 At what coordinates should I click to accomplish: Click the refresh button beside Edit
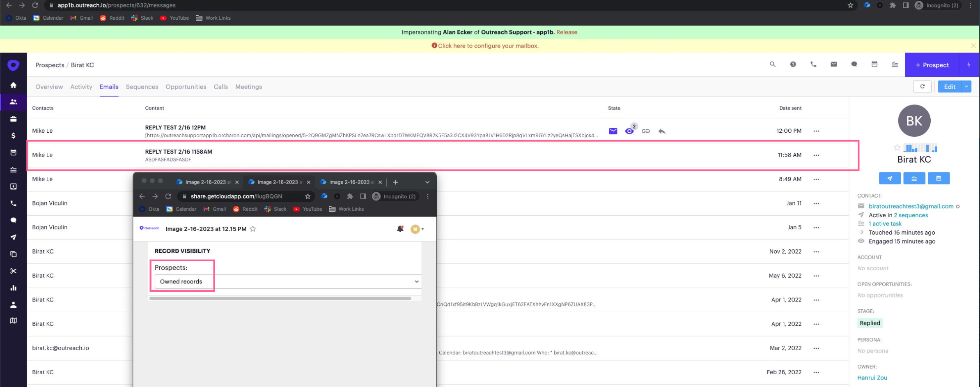click(922, 87)
